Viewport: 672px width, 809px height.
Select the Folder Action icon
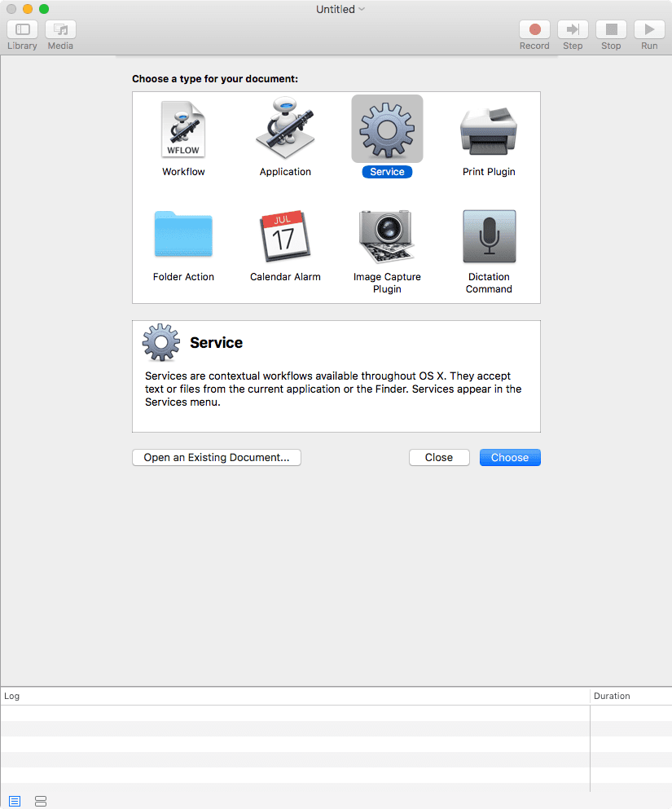183,236
